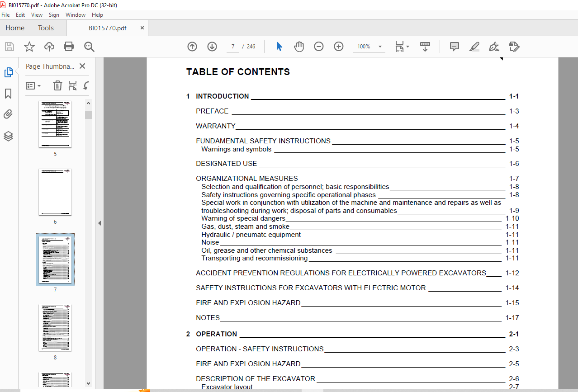Click the NOTES contents entry
The height and width of the screenshot is (392, 578).
point(357,318)
